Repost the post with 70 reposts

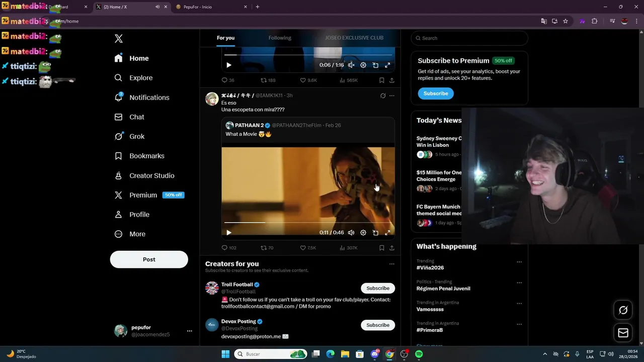click(267, 248)
